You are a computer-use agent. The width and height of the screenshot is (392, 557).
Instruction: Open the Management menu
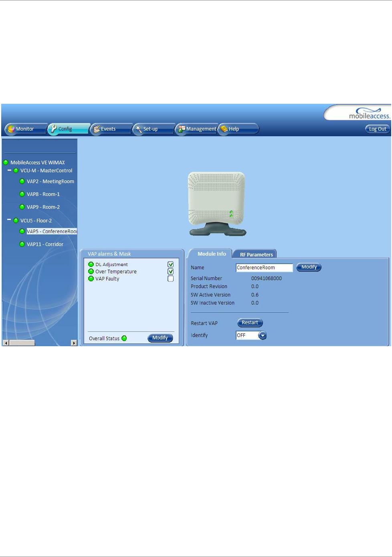point(196,129)
